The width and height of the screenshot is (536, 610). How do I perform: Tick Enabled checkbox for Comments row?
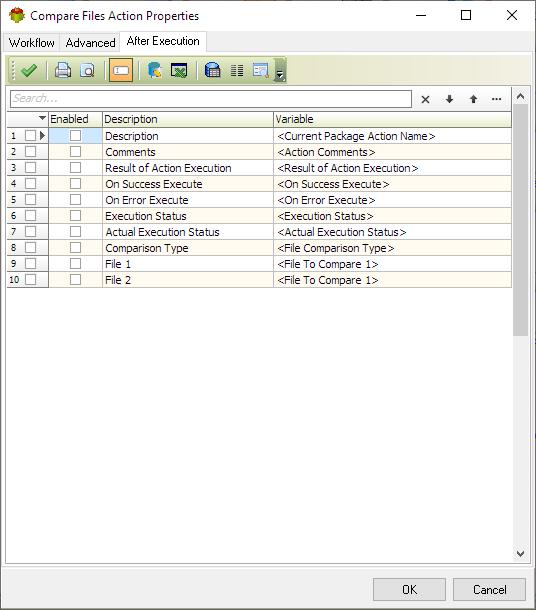[x=75, y=151]
